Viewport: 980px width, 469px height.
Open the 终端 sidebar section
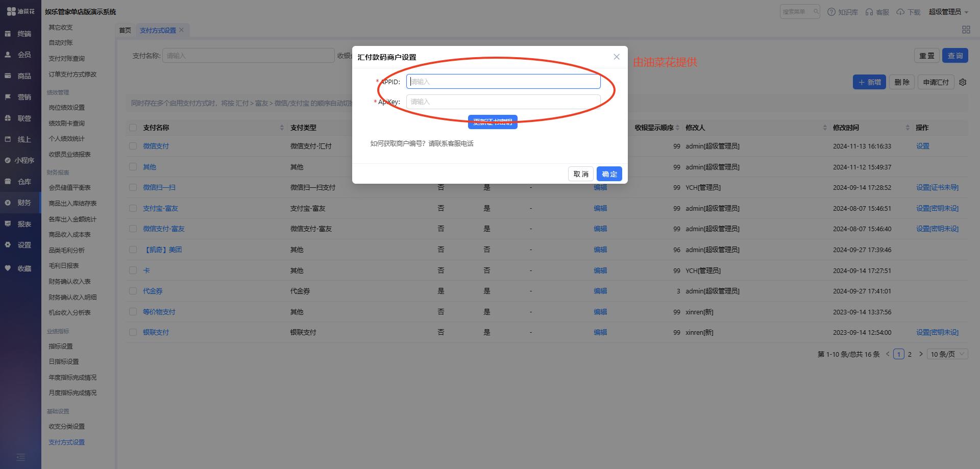click(20, 34)
